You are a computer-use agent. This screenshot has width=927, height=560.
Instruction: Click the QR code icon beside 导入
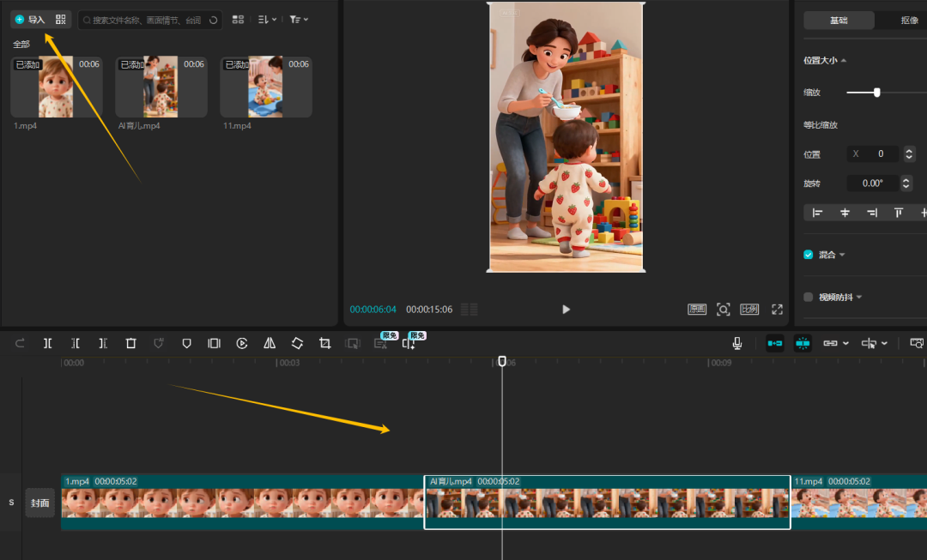click(60, 19)
